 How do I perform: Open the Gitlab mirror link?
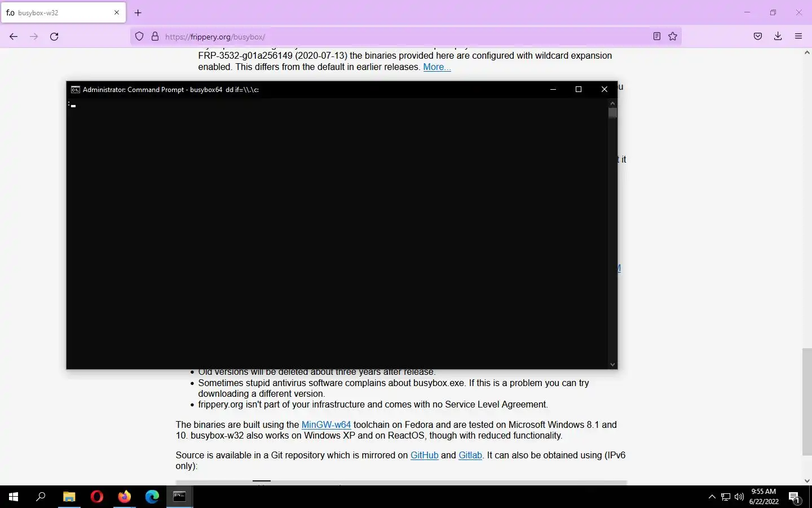(x=470, y=455)
